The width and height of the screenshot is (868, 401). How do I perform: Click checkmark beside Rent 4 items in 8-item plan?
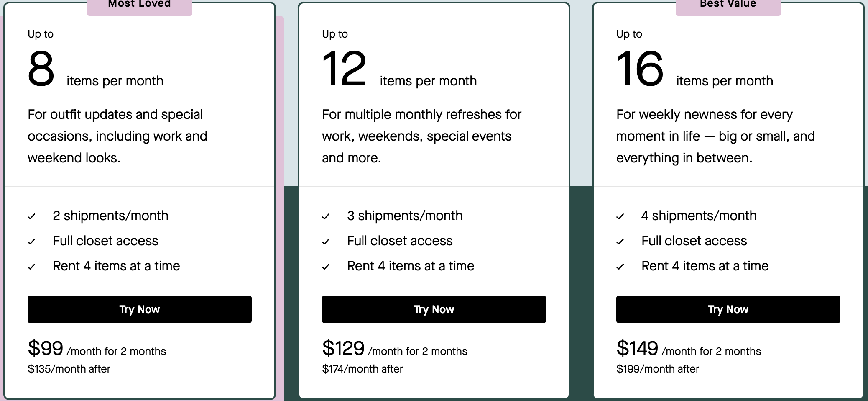click(31, 267)
